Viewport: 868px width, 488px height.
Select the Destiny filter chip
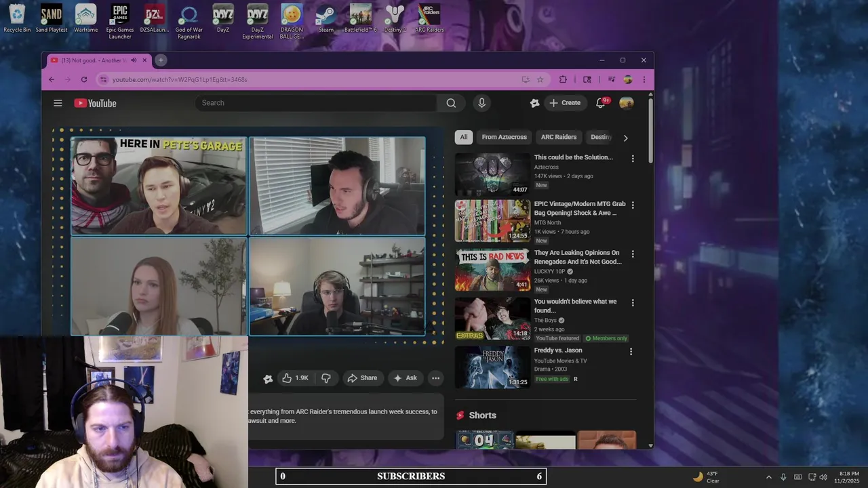[601, 137]
